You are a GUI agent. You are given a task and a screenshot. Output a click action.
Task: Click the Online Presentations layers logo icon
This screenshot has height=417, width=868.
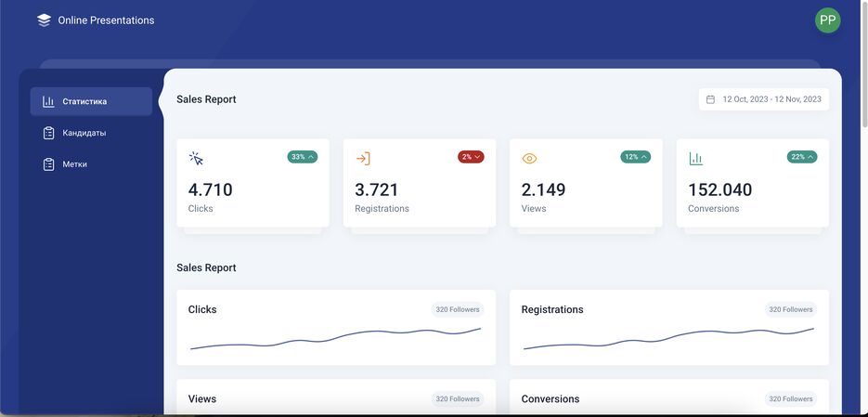[x=44, y=20]
